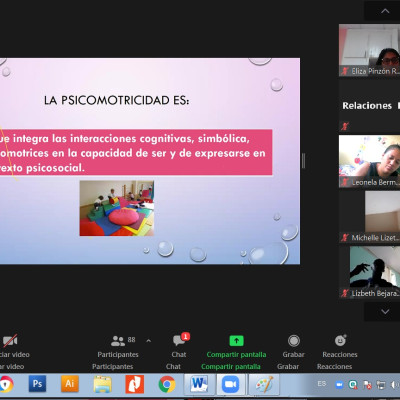The image size is (400, 400).
Task: Open Illustrator from the taskbar
Action: (69, 384)
